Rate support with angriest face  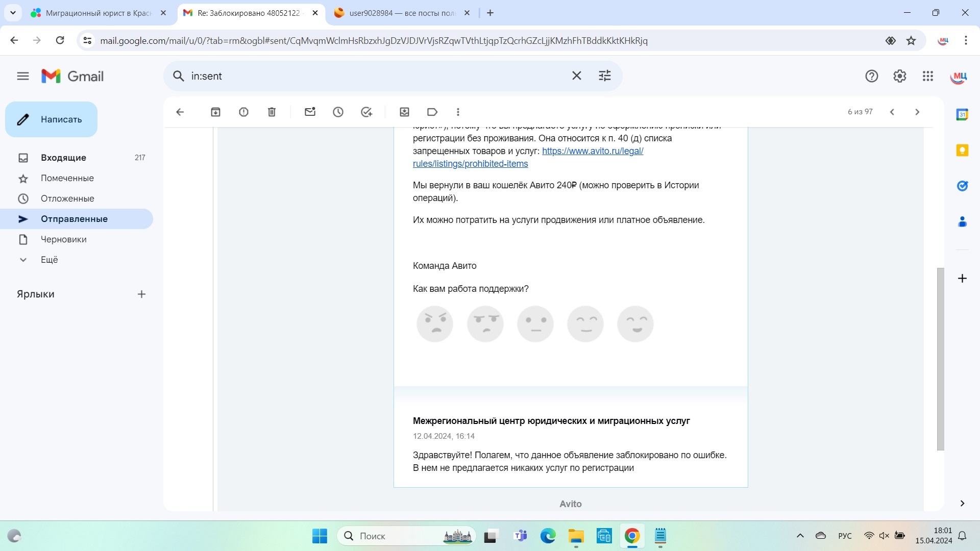[435, 324]
